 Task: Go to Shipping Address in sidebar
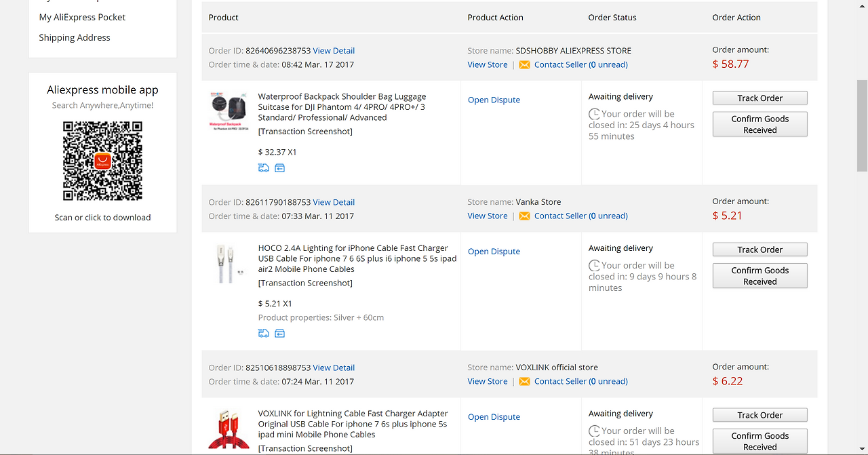click(75, 37)
